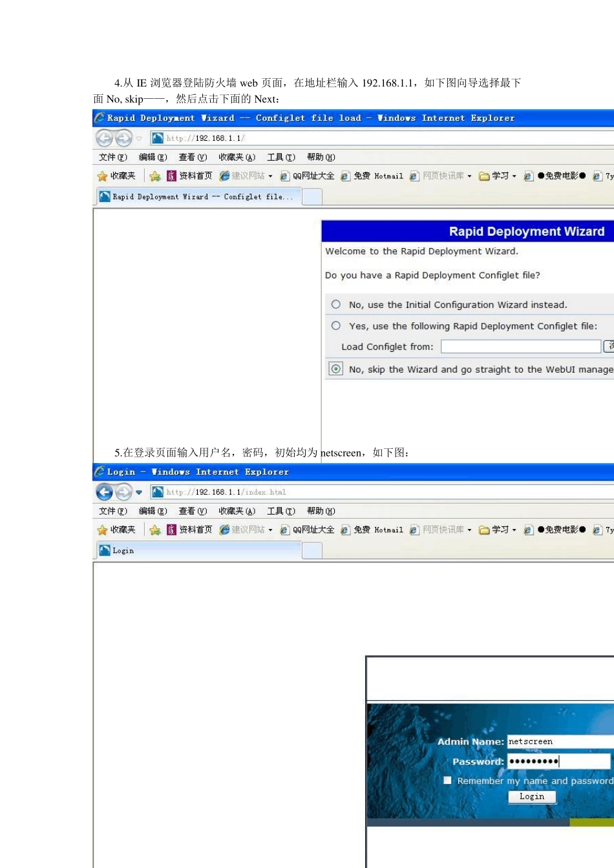Click Browse button next to Load Configlet field
Image resolution: width=614 pixels, height=868 pixels.
[609, 347]
